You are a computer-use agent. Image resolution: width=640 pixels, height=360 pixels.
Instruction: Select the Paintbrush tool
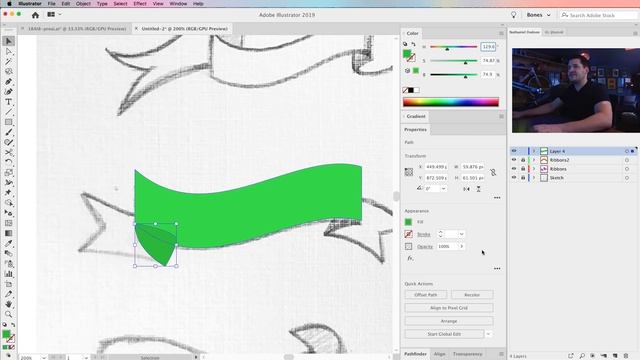click(x=9, y=132)
